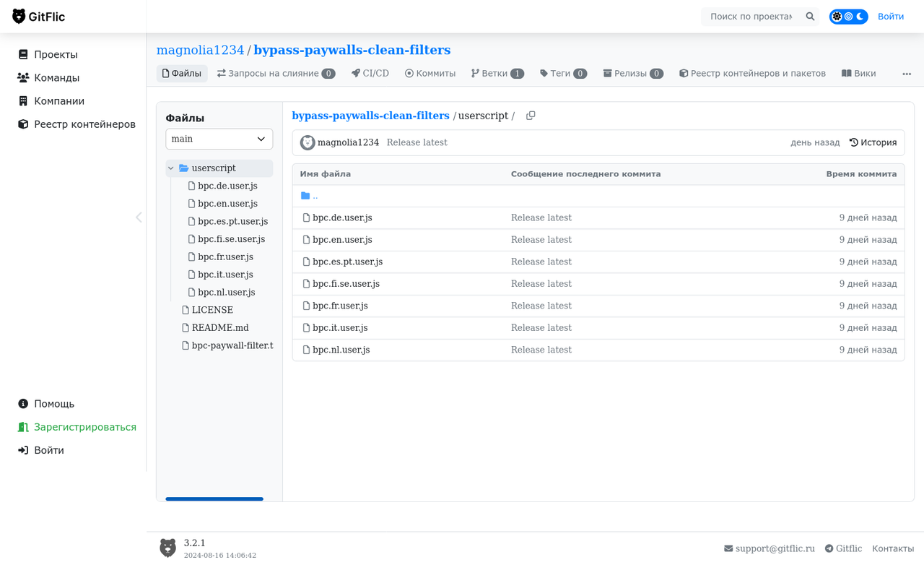924x565 pixels.
Task: Focus the Поиск по проектам search field
Action: 751,17
